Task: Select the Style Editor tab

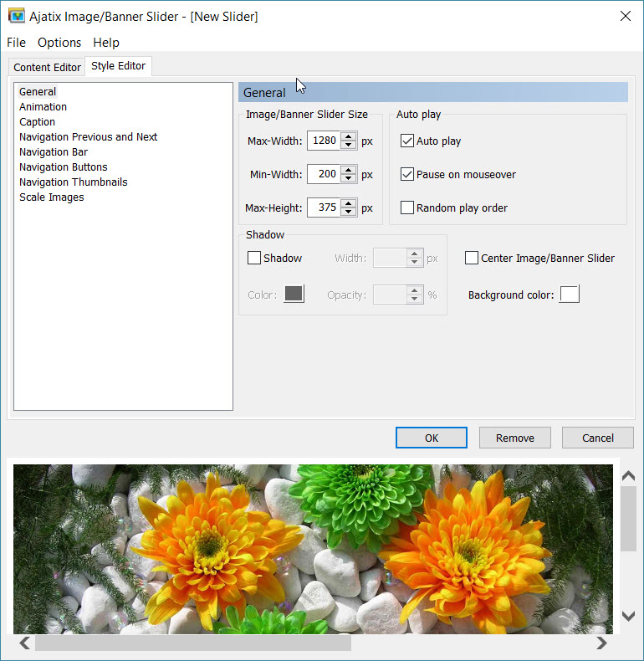Action: coord(119,66)
